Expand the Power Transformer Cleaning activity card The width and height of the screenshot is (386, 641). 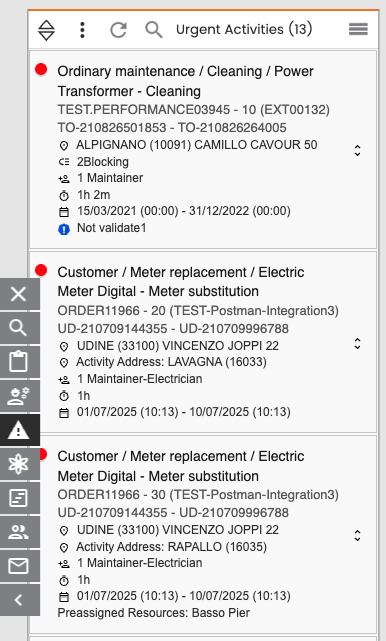[357, 150]
